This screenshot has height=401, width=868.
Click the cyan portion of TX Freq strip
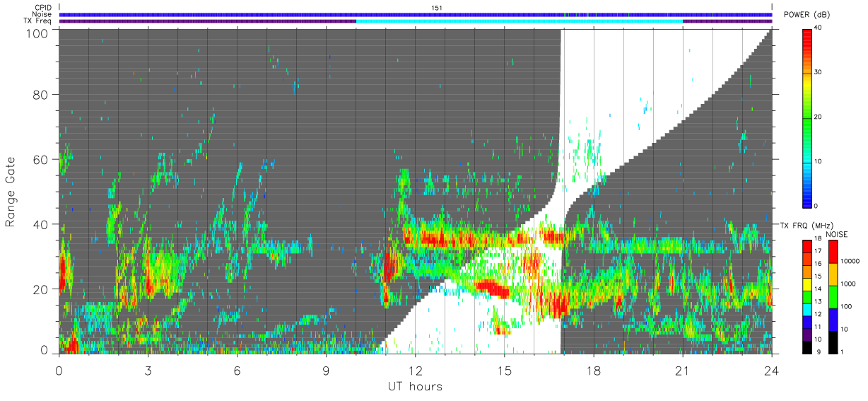520,21
